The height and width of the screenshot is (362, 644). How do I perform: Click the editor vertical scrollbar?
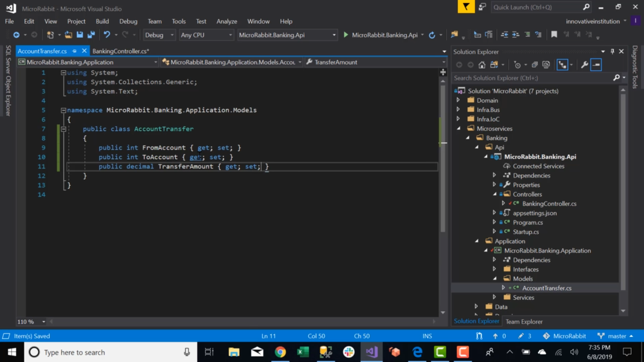pyautogui.click(x=443, y=196)
